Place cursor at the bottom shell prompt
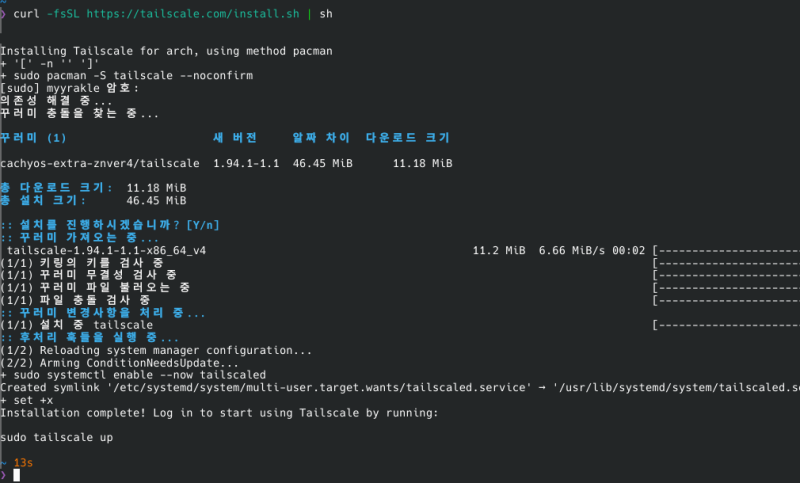Screen dimensions: 800x483 tap(16, 475)
